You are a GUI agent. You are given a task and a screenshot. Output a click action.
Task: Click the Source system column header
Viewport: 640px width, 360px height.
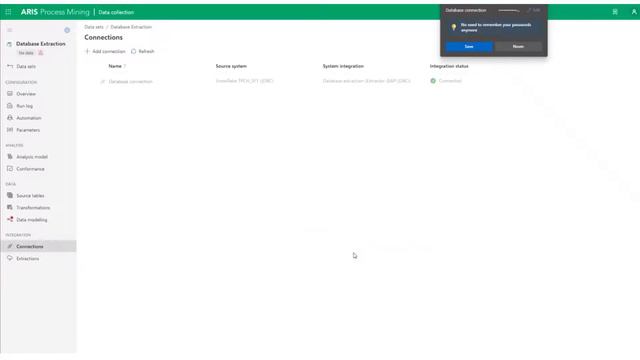(231, 66)
